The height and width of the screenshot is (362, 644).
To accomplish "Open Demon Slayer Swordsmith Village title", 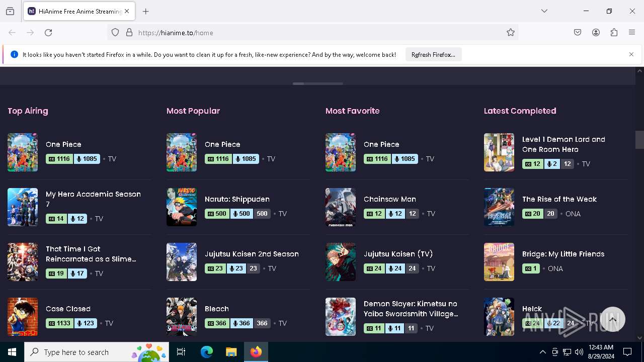I will (x=411, y=309).
